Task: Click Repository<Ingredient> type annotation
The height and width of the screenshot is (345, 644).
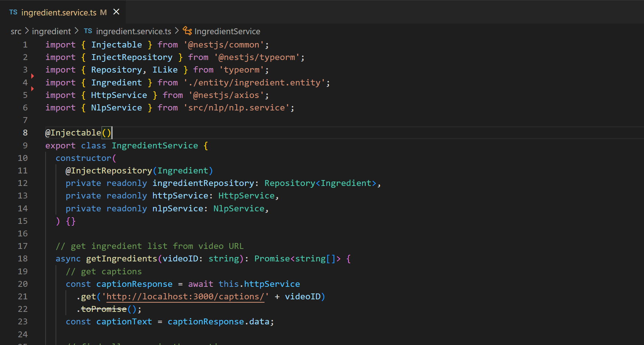Action: tap(320, 183)
